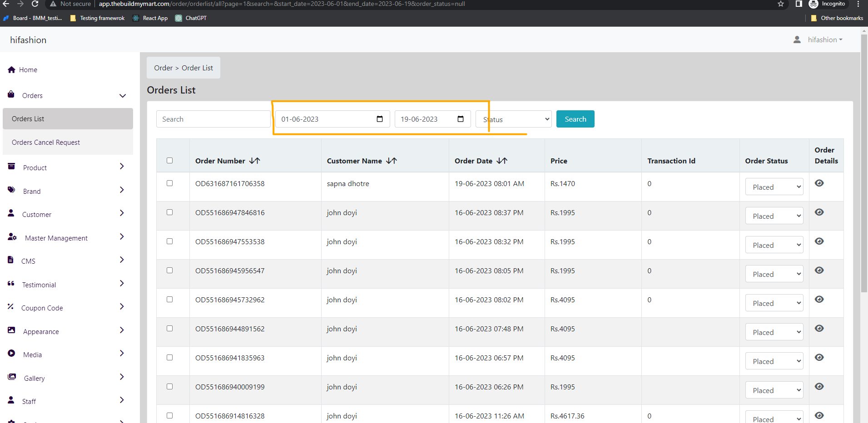Expand the Master Management menu

click(x=122, y=237)
